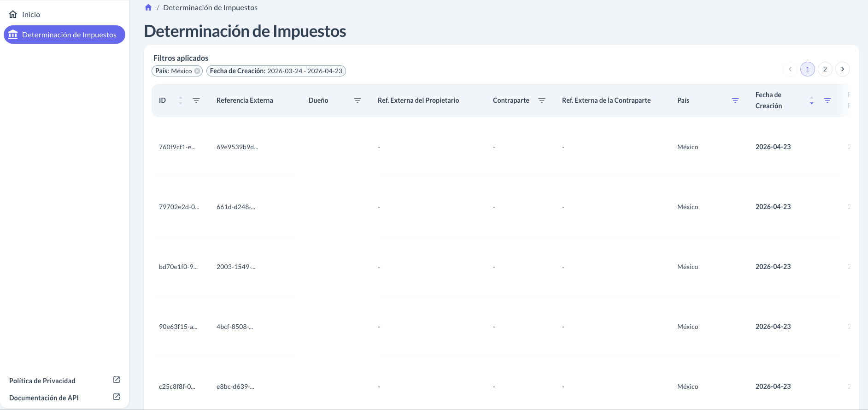
Task: Open the Contraparte column filter
Action: 542,100
